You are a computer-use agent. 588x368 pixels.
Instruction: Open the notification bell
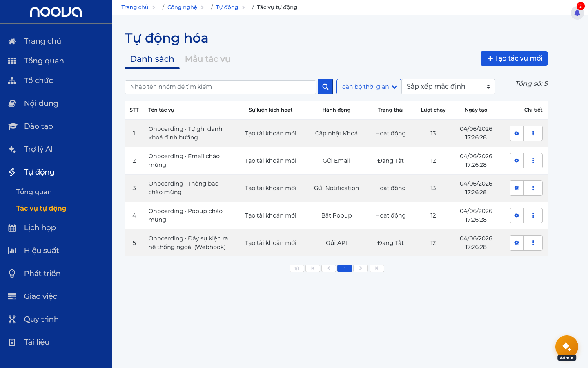577,13
